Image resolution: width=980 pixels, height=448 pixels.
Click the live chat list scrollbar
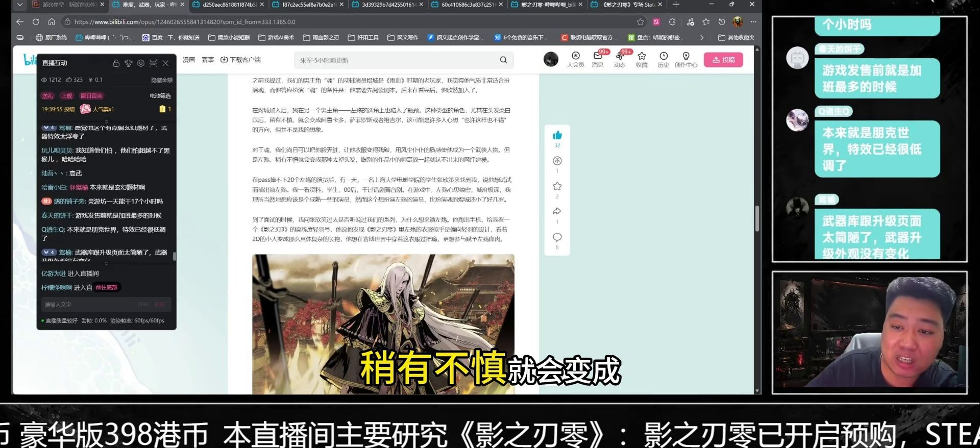pos(174,256)
